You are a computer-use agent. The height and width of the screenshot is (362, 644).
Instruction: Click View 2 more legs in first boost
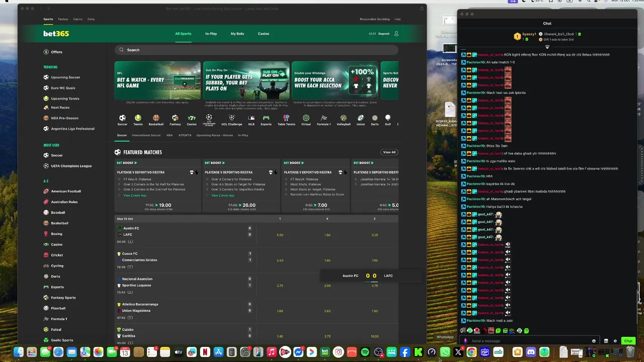tap(135, 195)
